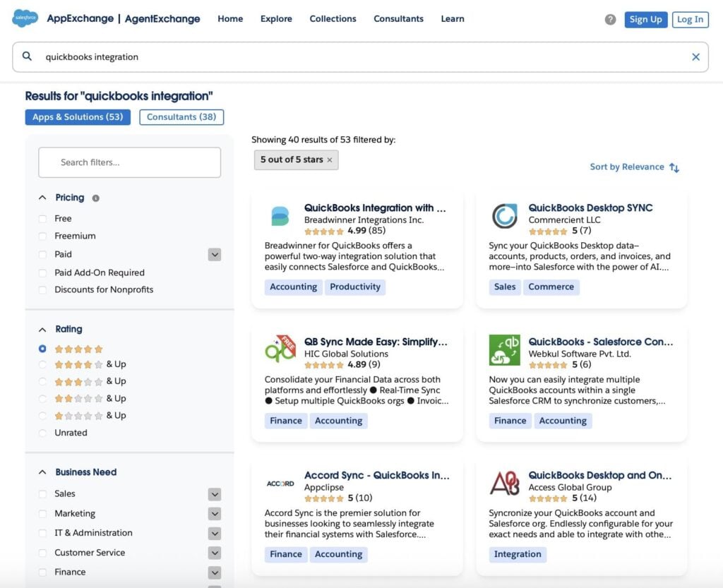This screenshot has width=723, height=588.
Task: Click the Commerce tag on Commercient card
Action: (x=551, y=287)
